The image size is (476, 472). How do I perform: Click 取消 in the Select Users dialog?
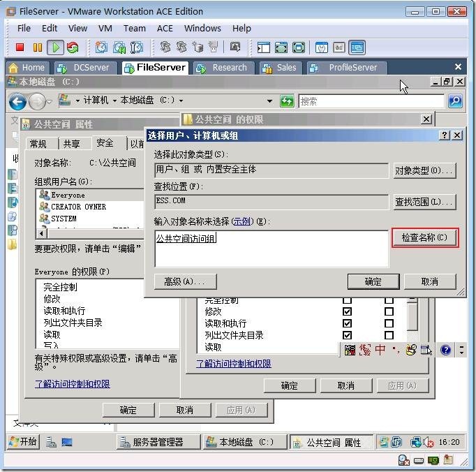point(430,281)
